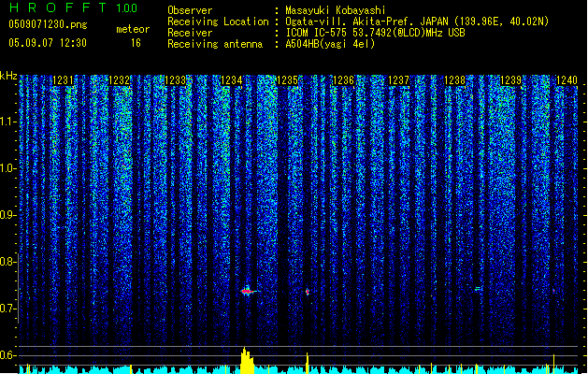Image resolution: width=588 pixels, height=374 pixels.
Task: Click the Receiving antenna label
Action: click(215, 44)
